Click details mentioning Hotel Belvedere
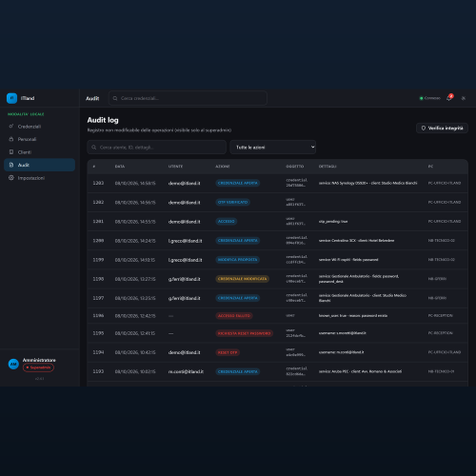 pyautogui.click(x=356, y=241)
